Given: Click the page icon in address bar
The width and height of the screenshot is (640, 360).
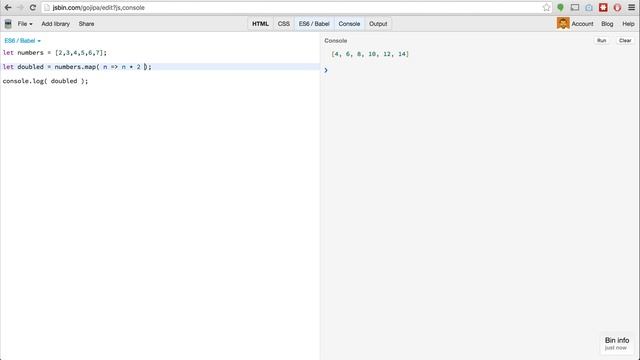Looking at the screenshot, I should pos(47,7).
